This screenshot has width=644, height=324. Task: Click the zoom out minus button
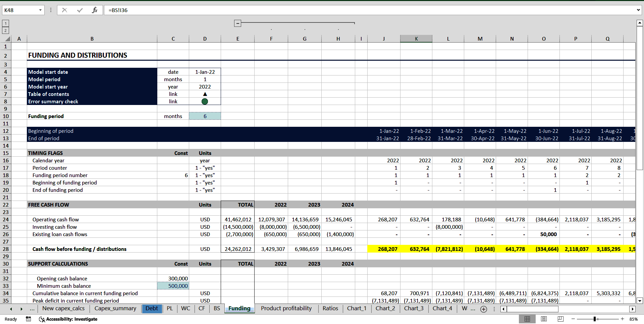pos(573,319)
